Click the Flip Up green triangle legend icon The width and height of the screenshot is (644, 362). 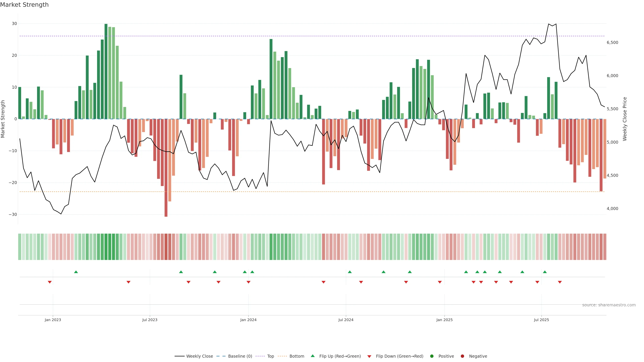[312, 356]
